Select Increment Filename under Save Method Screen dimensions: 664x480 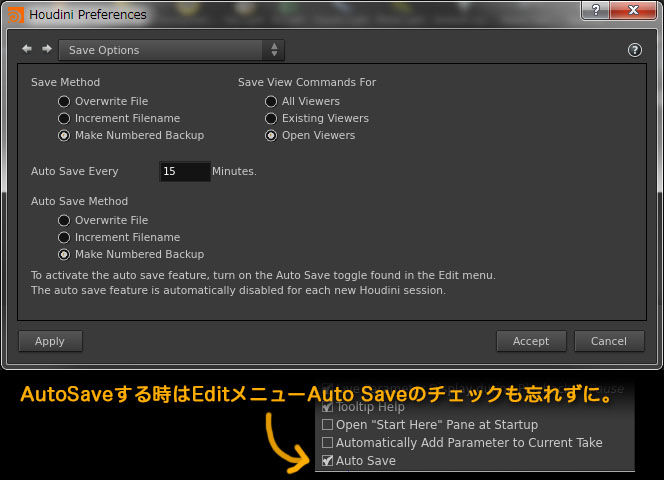point(64,118)
